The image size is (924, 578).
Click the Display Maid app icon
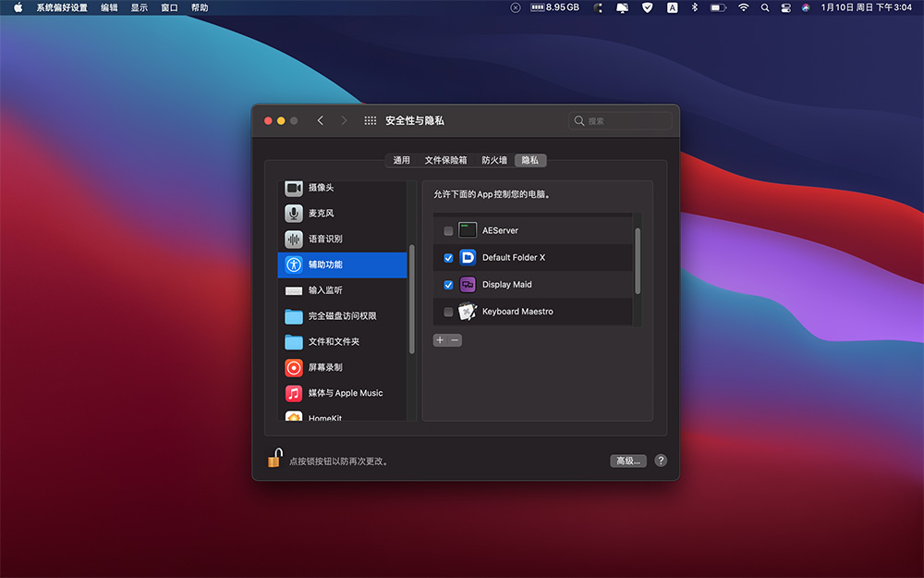point(468,284)
